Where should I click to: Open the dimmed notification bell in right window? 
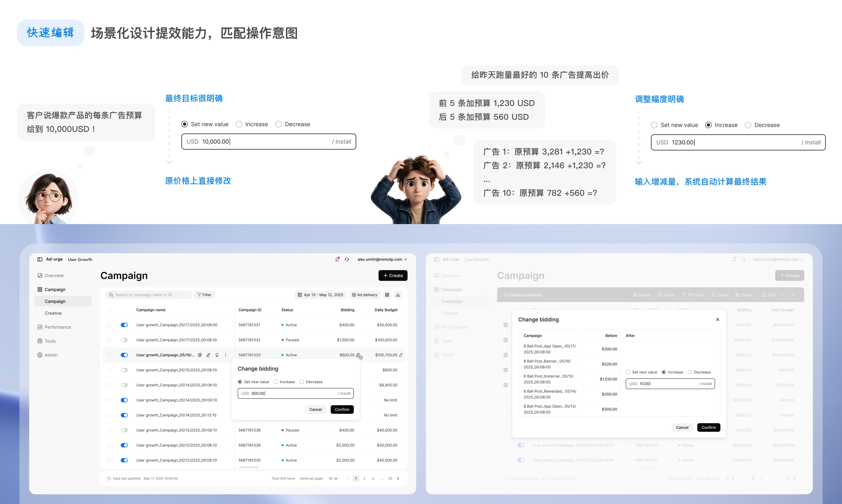(x=734, y=259)
